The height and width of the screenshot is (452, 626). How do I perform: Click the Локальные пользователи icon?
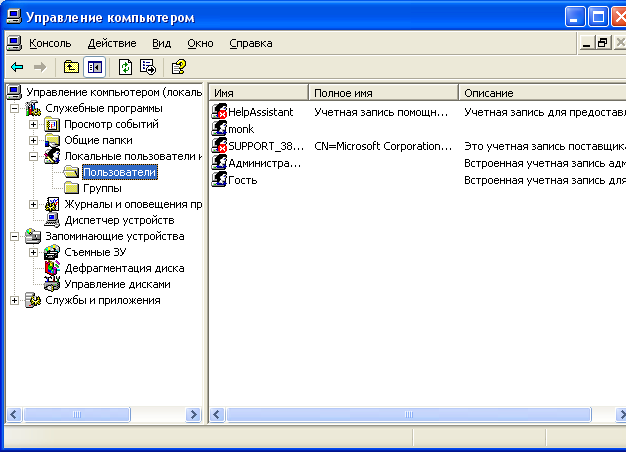[52, 156]
